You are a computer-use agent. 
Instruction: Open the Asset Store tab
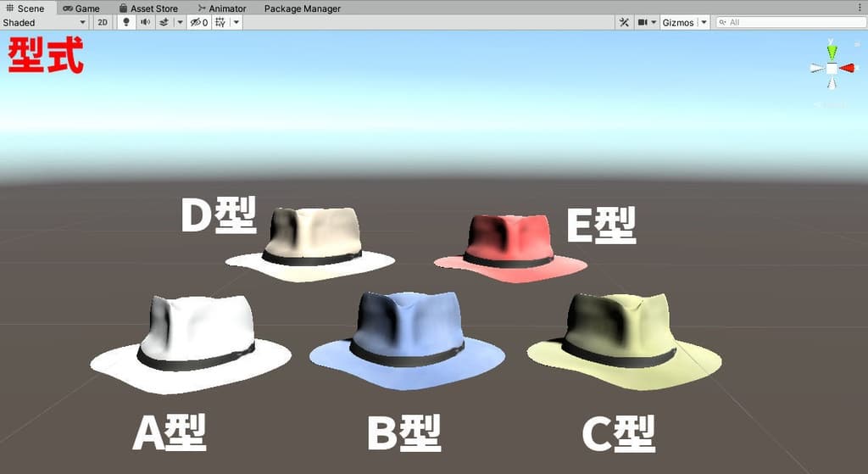click(x=149, y=8)
